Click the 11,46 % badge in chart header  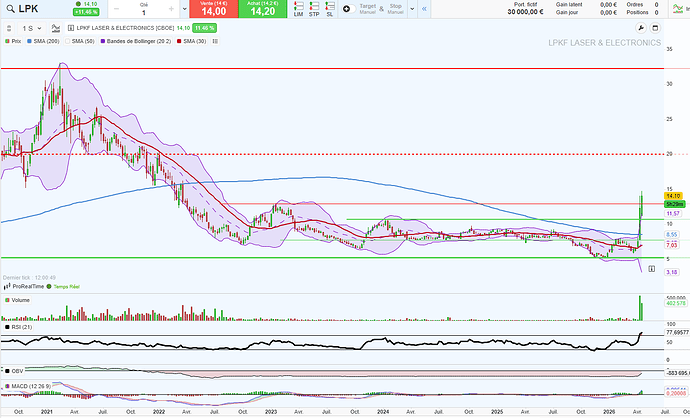[205, 28]
